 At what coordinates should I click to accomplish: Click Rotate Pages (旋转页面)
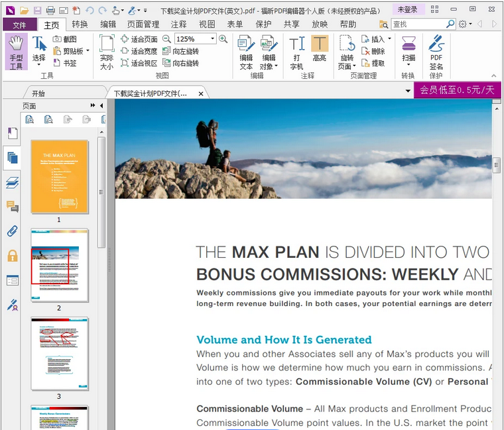coord(347,52)
